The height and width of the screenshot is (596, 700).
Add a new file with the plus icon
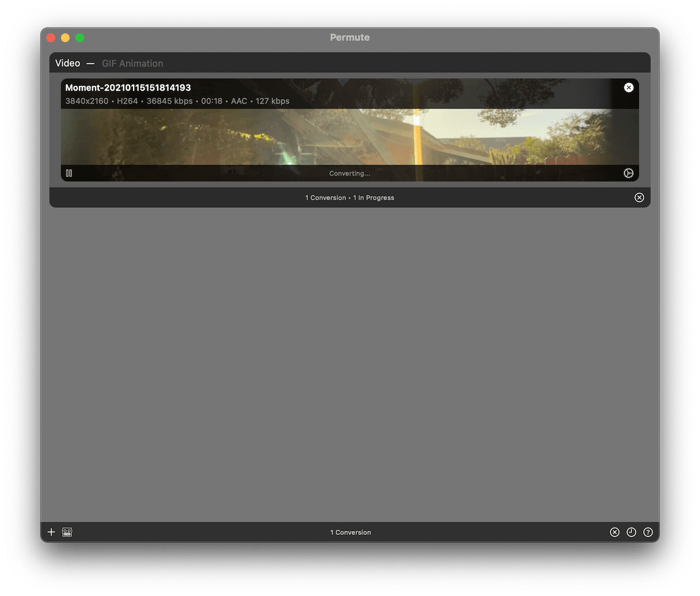51,532
